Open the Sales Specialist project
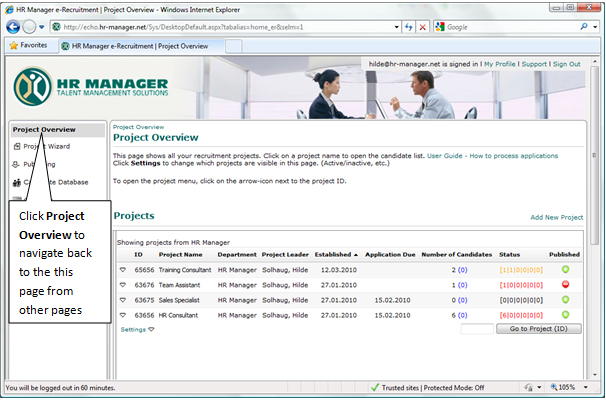606x401 pixels. point(179,300)
